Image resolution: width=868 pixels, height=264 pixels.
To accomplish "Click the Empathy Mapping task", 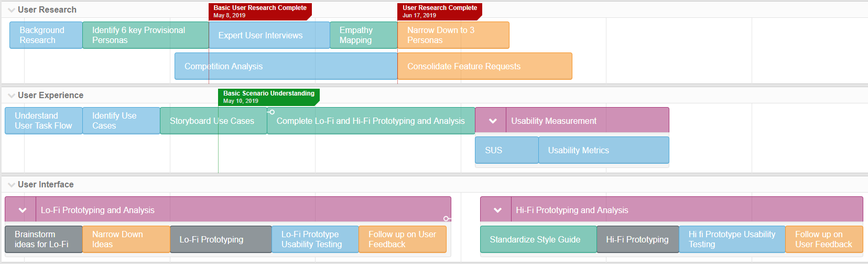I will click(x=363, y=35).
